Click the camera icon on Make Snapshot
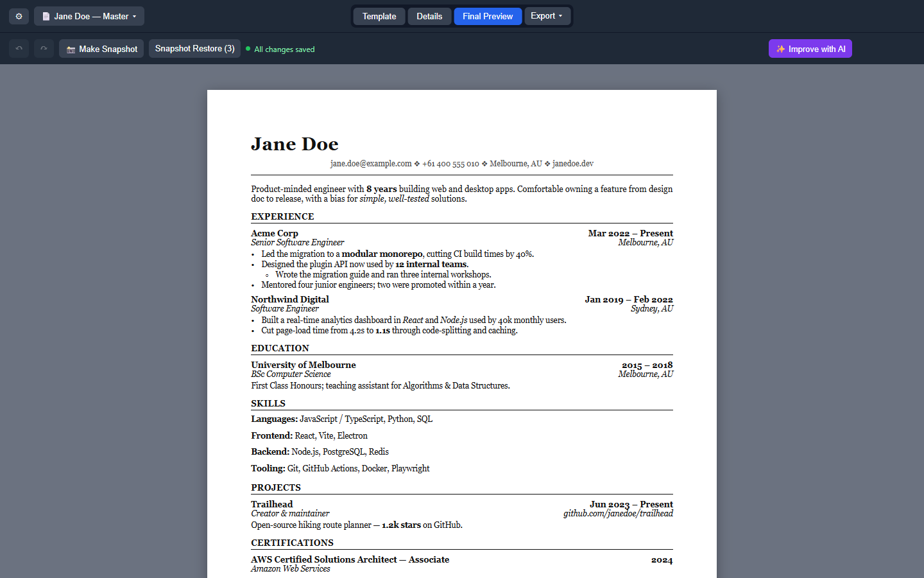 tap(71, 49)
